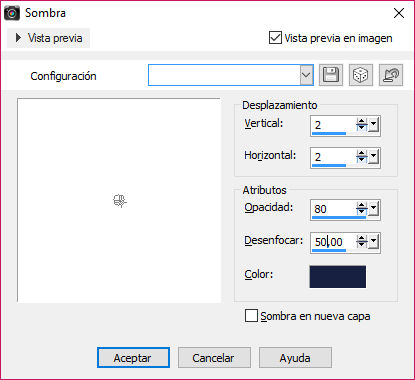Click the Vertical offset spinner arrows

(x=361, y=125)
